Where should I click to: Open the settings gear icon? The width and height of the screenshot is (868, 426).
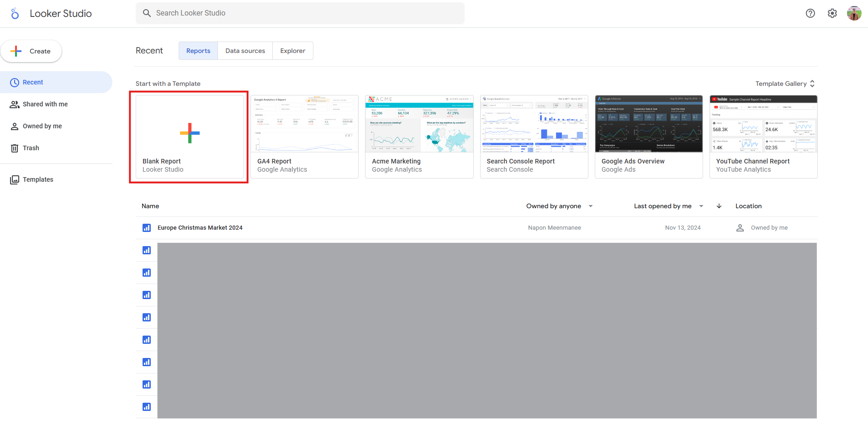coord(832,13)
